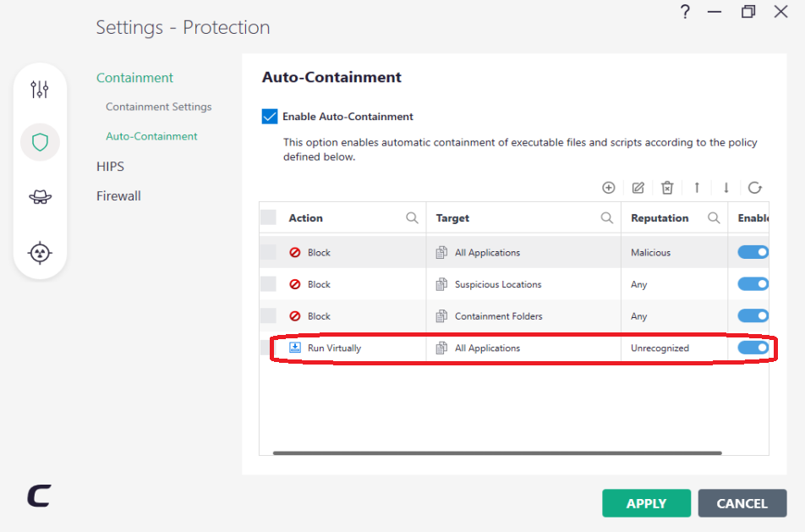Screen dimensions: 805x532
Task: Select the shield Protection icon in sidebar
Action: pos(40,142)
